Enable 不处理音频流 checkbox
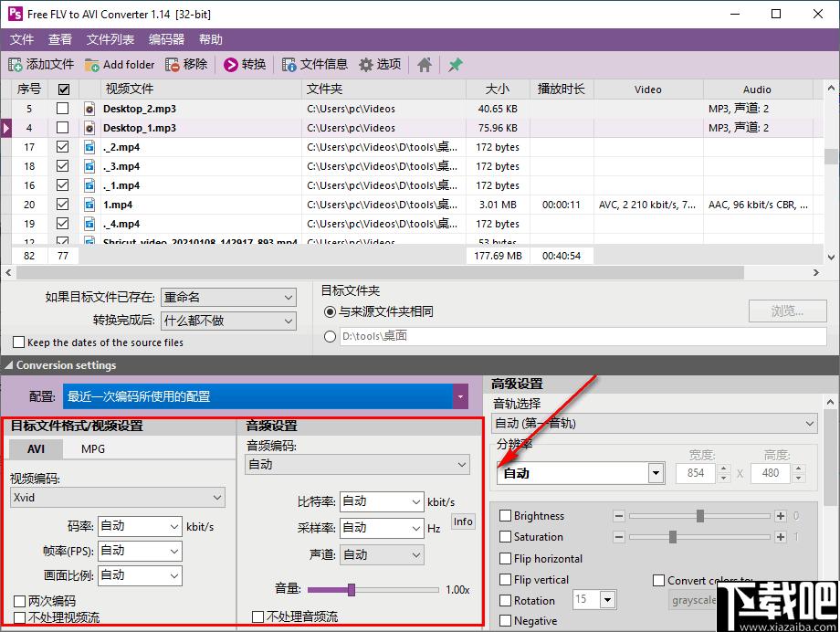840x632 pixels. 257,617
